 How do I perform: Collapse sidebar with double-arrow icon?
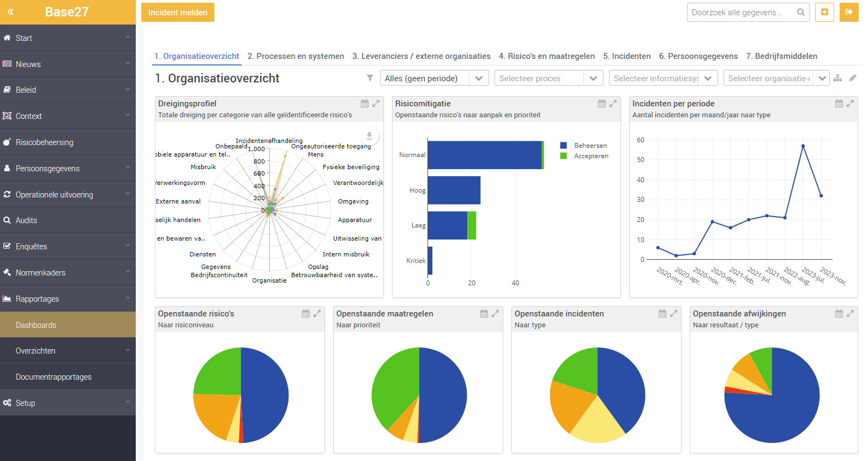[x=10, y=11]
